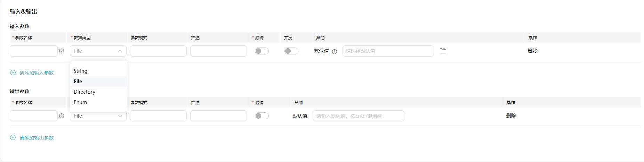The width and height of the screenshot is (644, 162).
Task: Click help icon beside output parameter name
Action: (62, 116)
